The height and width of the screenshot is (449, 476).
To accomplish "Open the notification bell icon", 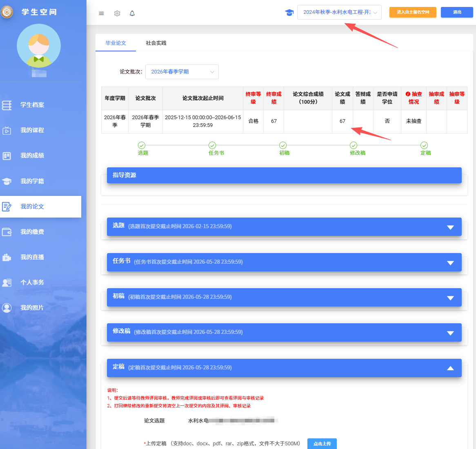I will (x=132, y=13).
